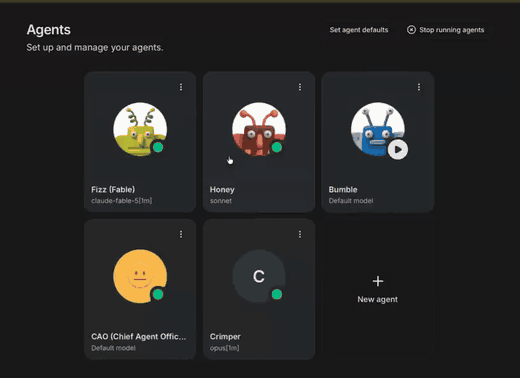
Task: Click Set agent defaults button
Action: pos(359,30)
